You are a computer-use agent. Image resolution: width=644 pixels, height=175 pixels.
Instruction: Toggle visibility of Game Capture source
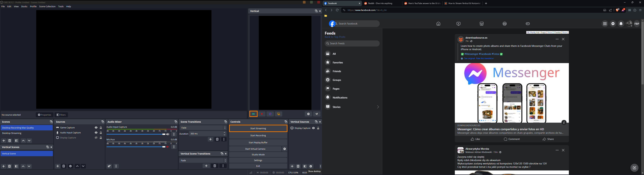click(x=96, y=128)
